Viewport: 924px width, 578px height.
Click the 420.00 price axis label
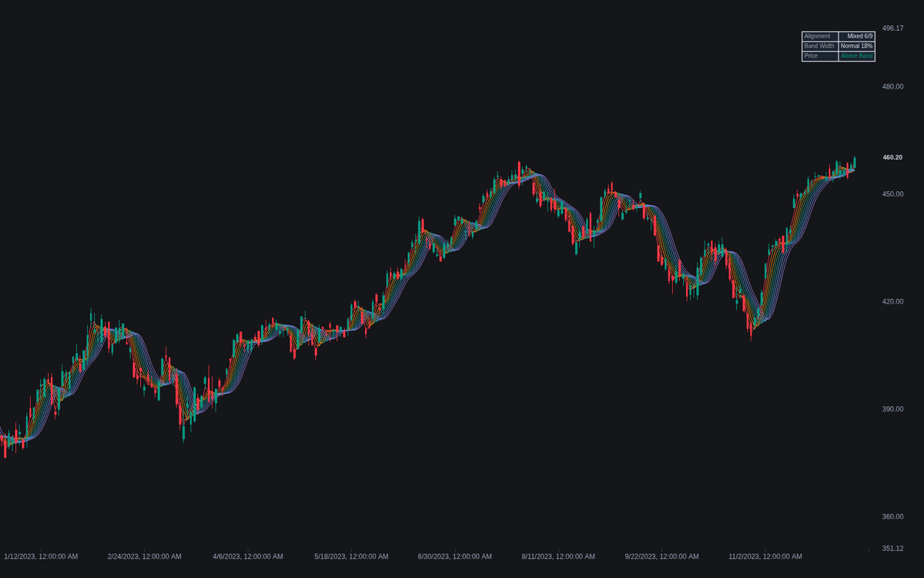tap(893, 301)
